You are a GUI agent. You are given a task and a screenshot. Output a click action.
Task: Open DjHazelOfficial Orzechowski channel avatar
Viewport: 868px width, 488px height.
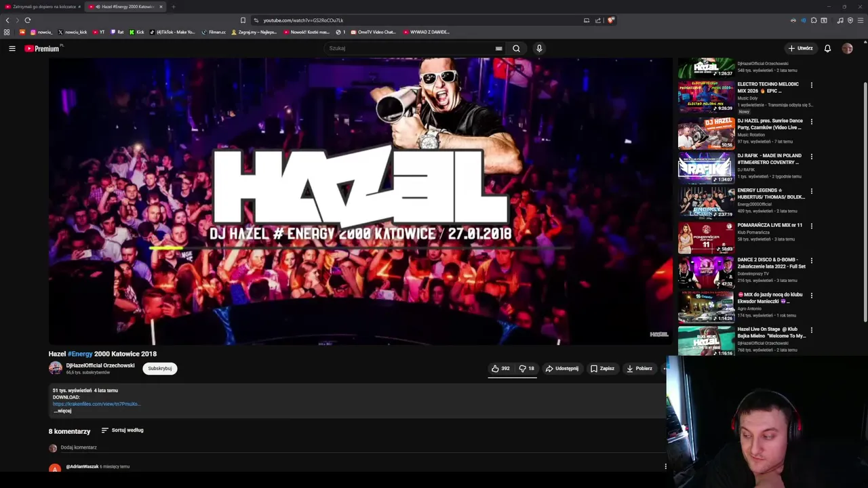56,368
